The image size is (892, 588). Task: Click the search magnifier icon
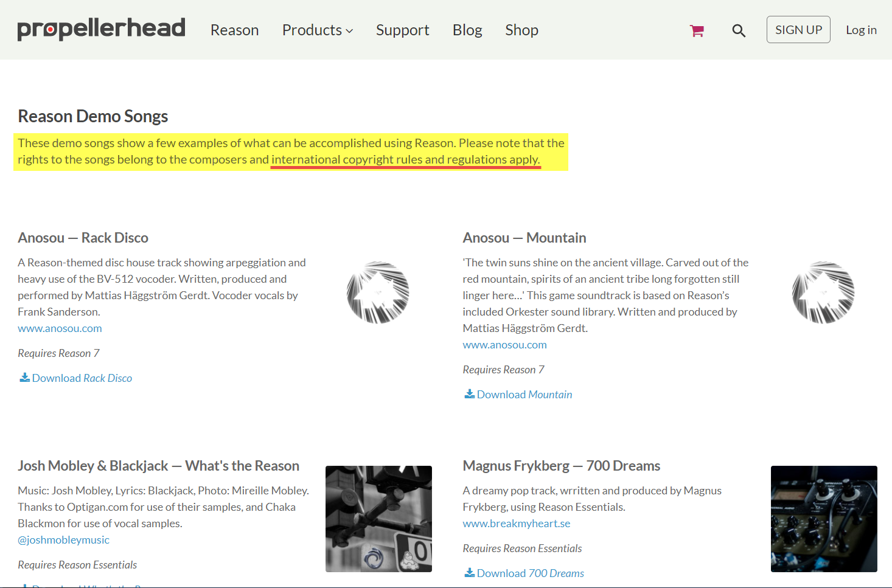pos(739,30)
